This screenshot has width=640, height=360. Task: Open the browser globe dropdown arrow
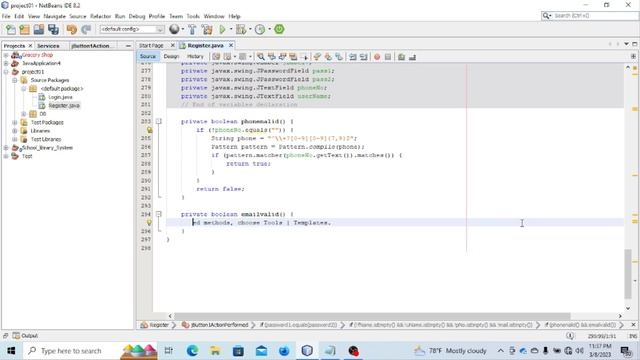click(182, 29)
